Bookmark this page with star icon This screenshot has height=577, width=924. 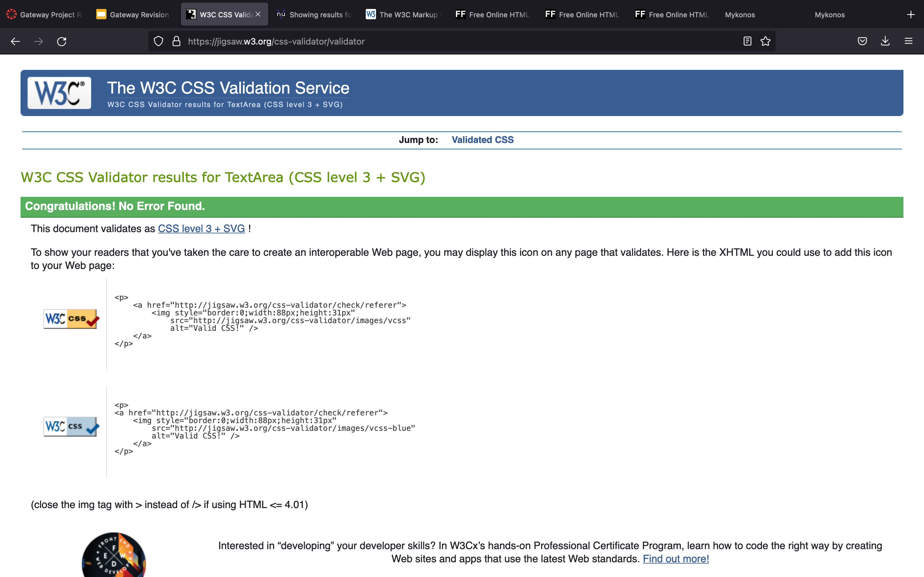pos(765,41)
